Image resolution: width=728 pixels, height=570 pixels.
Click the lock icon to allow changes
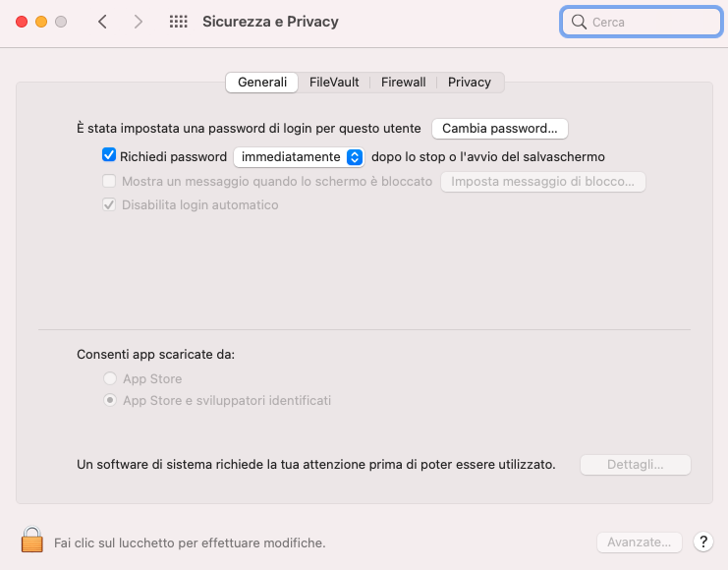click(x=32, y=540)
